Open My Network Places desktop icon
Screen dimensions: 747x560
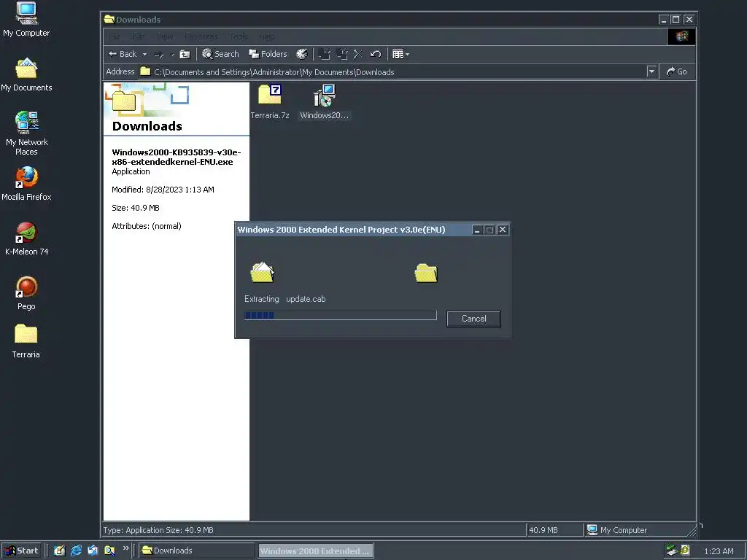pos(27,134)
